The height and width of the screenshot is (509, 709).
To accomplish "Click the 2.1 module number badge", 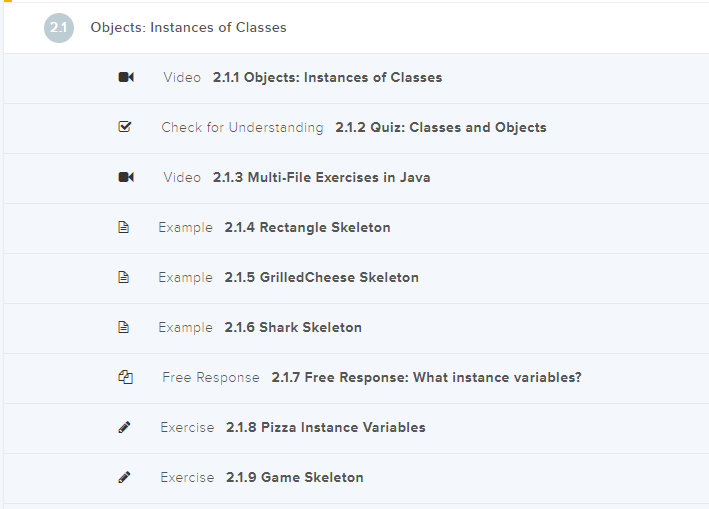I will tap(59, 28).
